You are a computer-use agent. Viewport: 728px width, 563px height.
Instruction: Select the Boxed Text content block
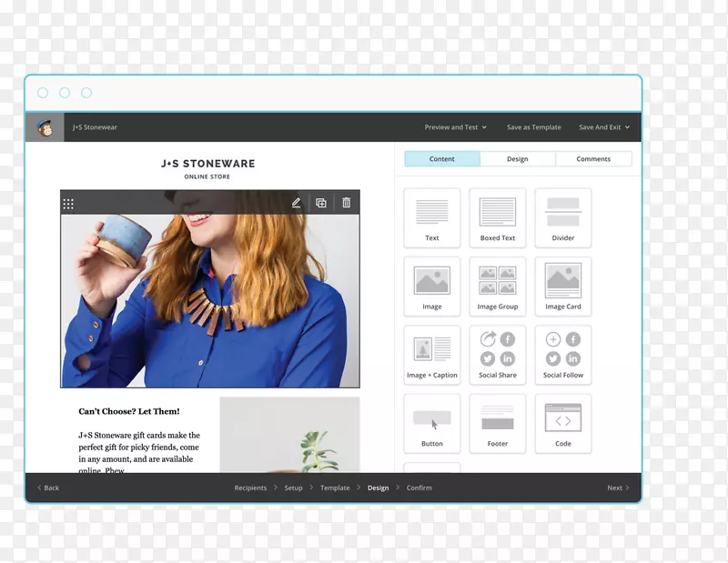pos(497,218)
